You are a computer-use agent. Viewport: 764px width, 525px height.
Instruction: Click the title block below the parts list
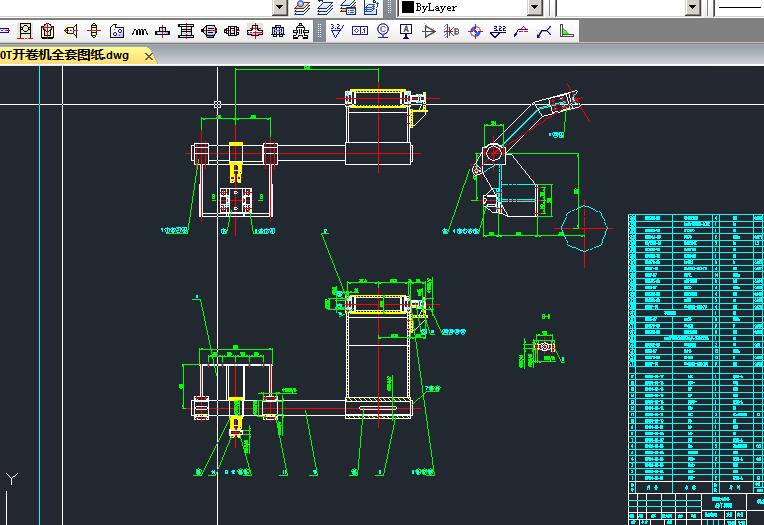[696, 509]
